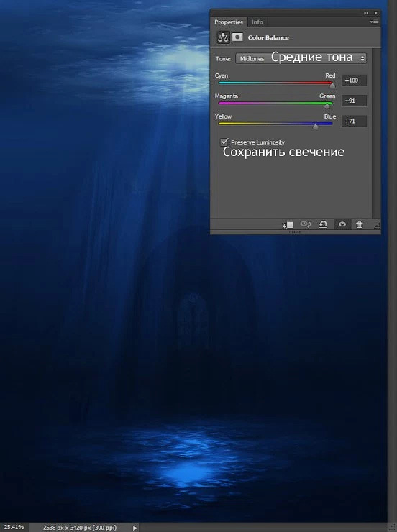Viewport: 397px width, 532px height.
Task: Click the clip to layer icon
Action: pos(288,224)
